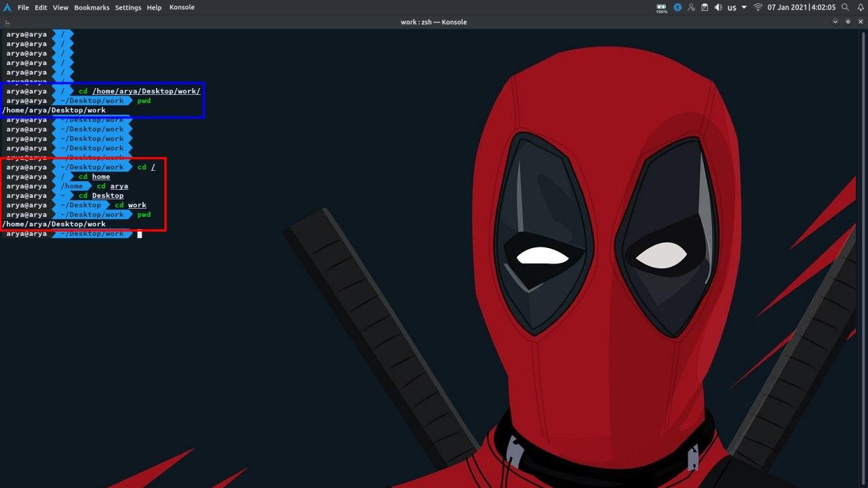Open the notifications bell
The height and width of the screenshot is (488, 868).
pyautogui.click(x=859, y=7)
